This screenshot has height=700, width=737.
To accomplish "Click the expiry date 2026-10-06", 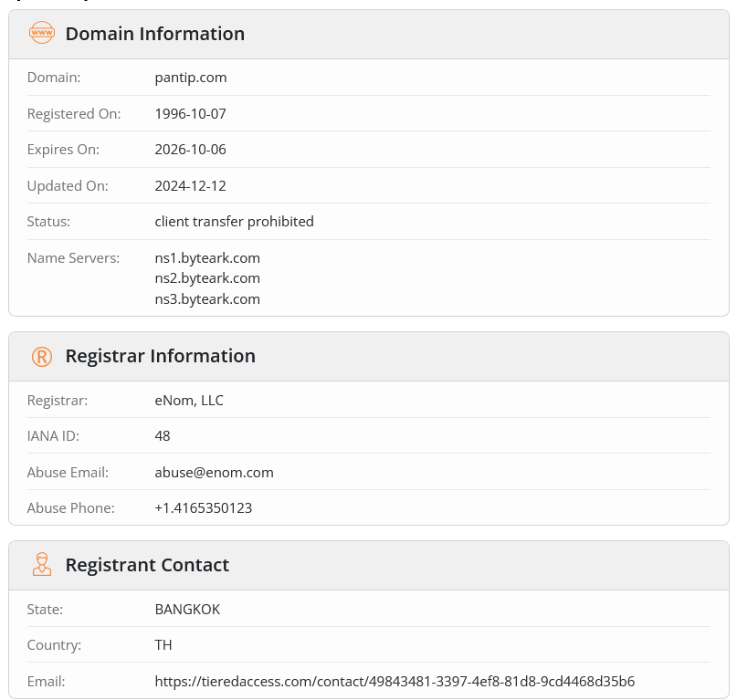I will click(190, 149).
